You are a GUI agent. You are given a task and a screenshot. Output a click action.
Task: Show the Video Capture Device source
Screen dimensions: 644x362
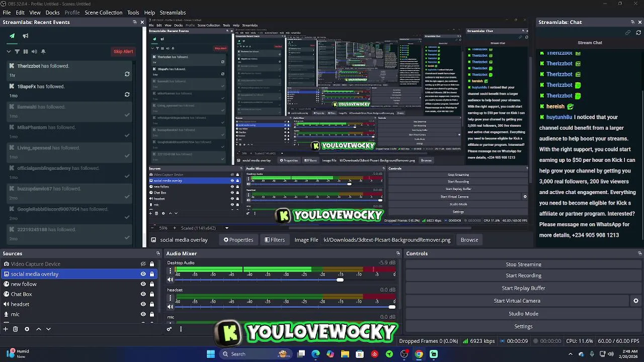[x=143, y=264]
